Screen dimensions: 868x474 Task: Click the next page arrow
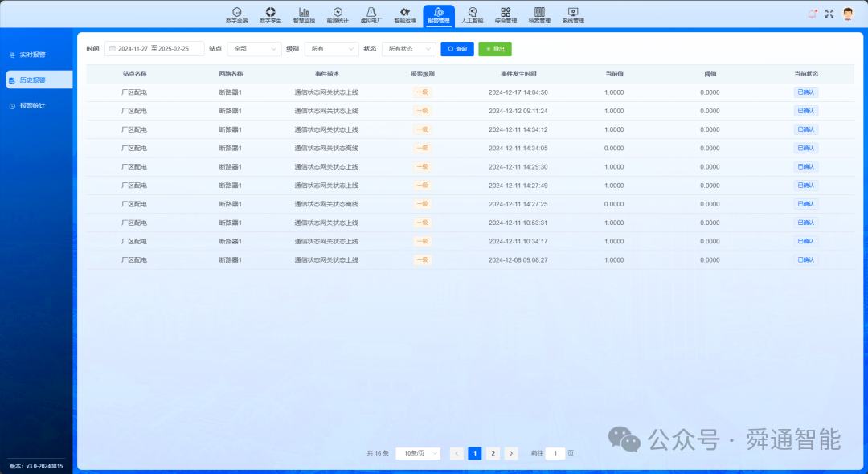click(x=511, y=453)
